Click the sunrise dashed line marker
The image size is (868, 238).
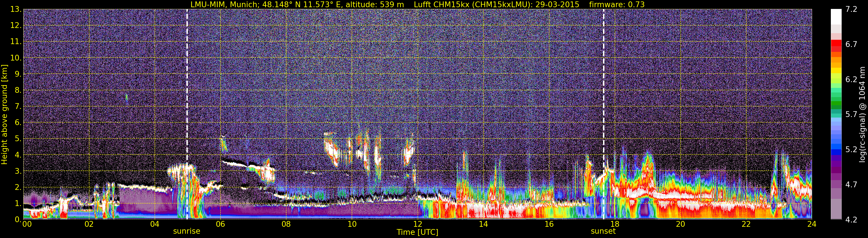[x=187, y=114]
